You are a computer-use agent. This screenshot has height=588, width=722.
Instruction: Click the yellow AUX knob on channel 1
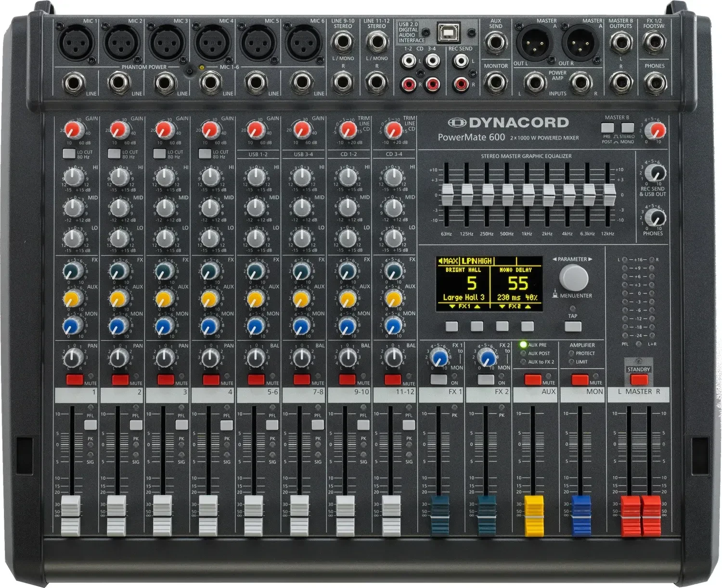(73, 299)
